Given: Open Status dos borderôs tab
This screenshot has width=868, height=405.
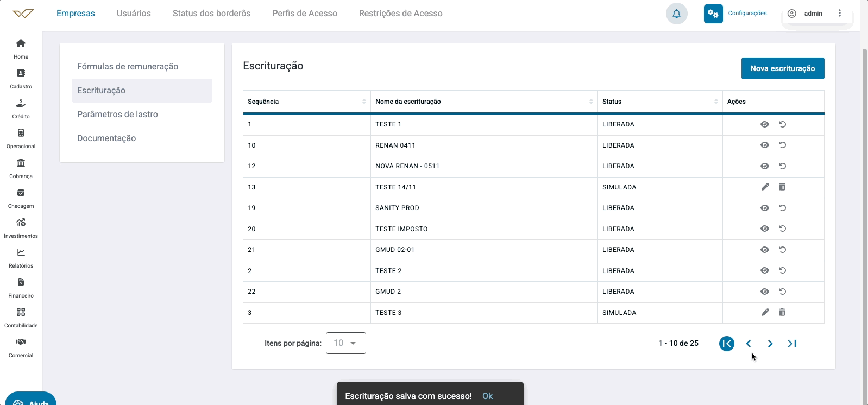Looking at the screenshot, I should coord(212,14).
